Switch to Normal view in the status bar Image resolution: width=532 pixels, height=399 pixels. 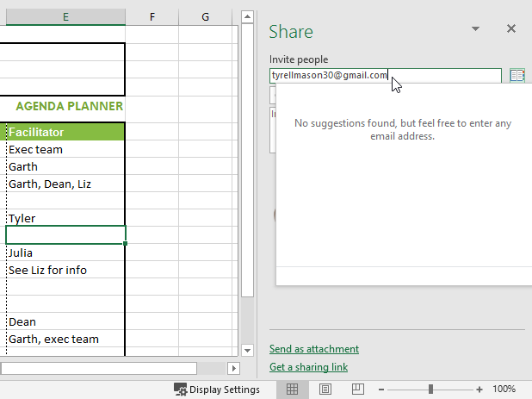point(292,390)
